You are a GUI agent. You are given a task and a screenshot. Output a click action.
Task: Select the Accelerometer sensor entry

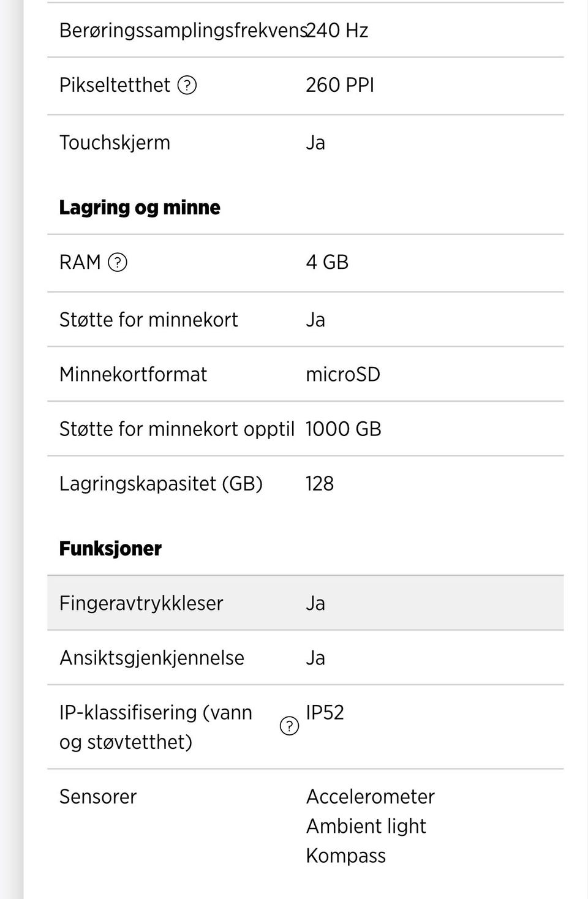tap(370, 797)
